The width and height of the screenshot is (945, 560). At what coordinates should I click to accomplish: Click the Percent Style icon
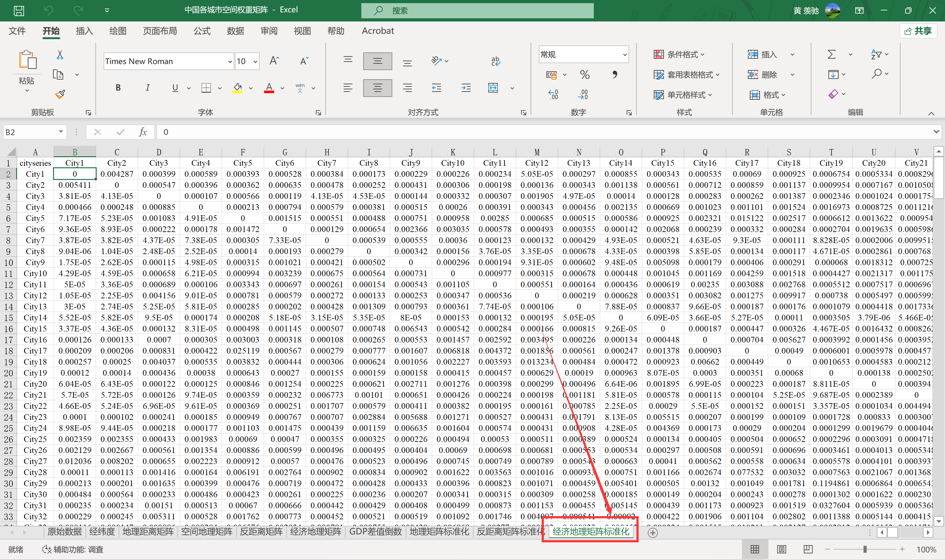pos(584,75)
